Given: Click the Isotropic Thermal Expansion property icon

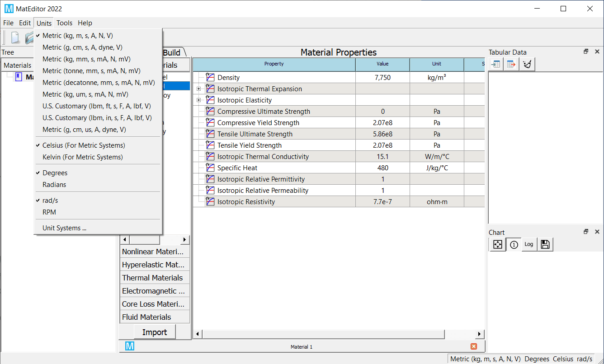Looking at the screenshot, I should (x=210, y=89).
